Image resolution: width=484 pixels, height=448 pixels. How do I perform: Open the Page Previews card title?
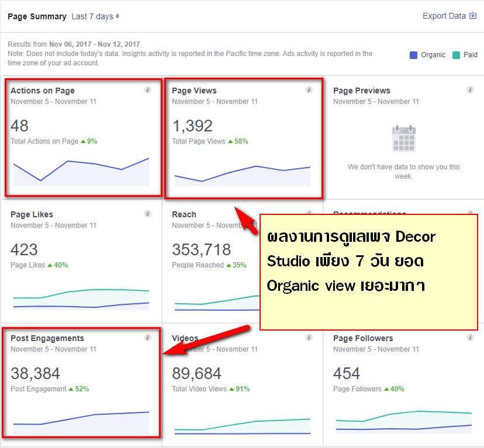coord(361,91)
